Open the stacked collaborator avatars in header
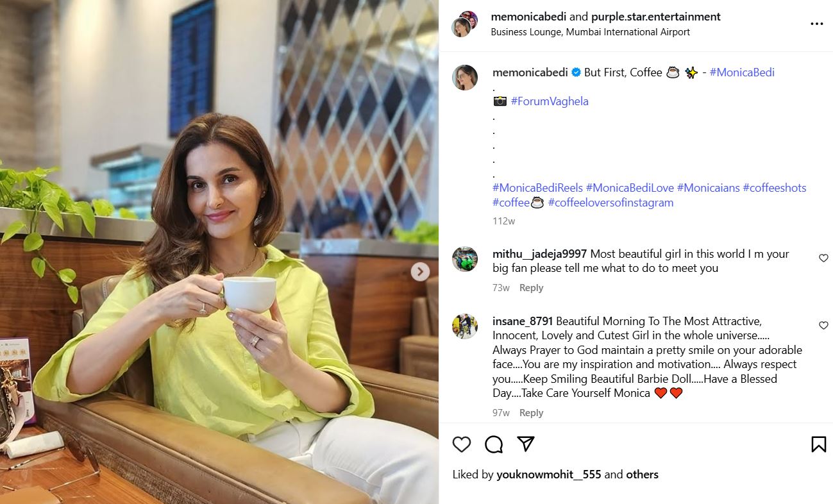 tap(465, 24)
